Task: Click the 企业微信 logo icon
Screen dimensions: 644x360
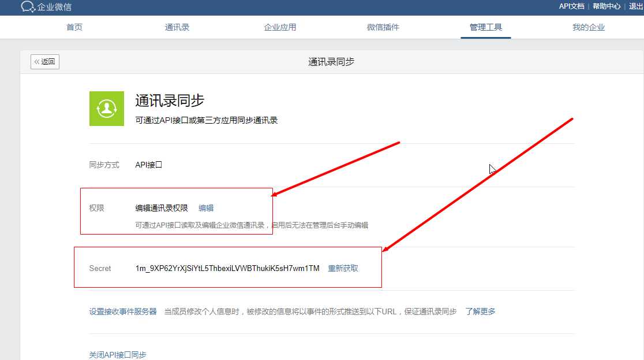Action: 28,6
